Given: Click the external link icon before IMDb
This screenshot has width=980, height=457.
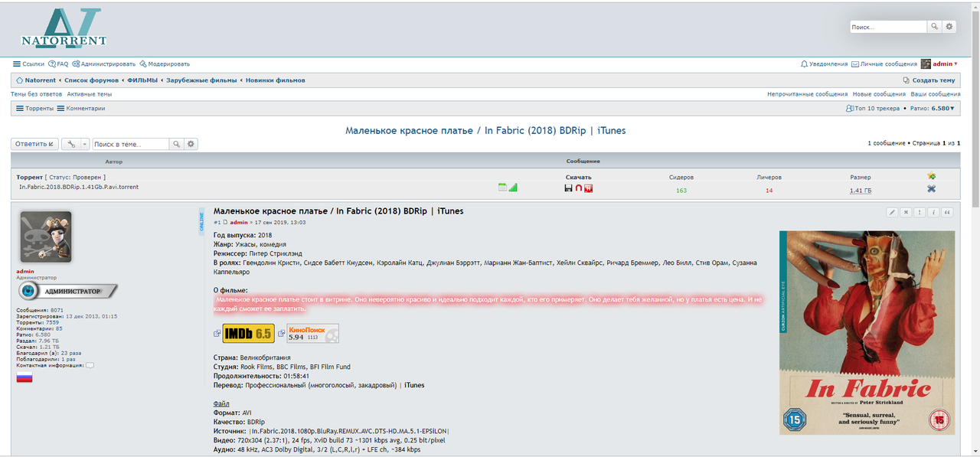Looking at the screenshot, I should (217, 333).
